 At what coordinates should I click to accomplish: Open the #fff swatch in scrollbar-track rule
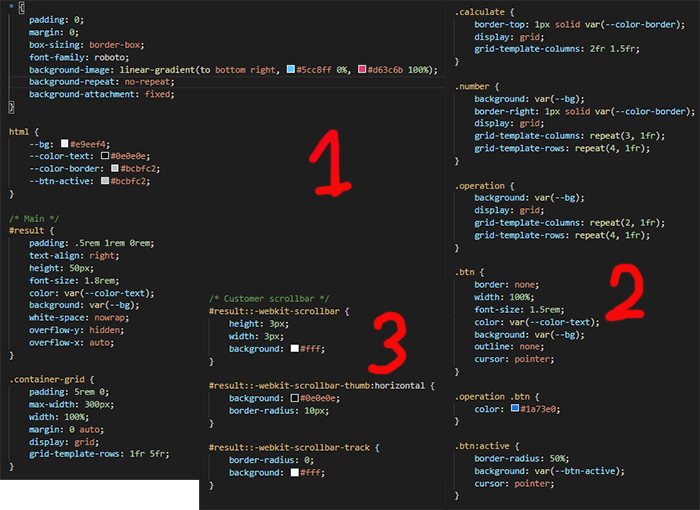point(295,472)
